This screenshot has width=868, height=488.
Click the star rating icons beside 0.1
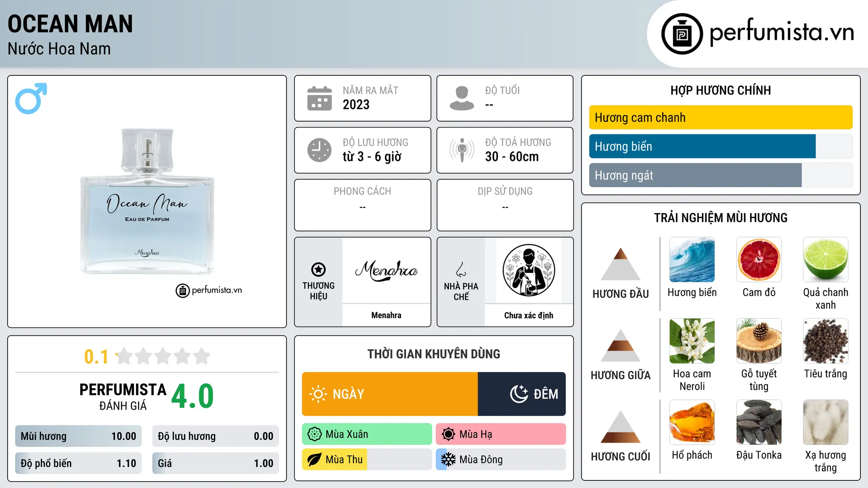[163, 356]
